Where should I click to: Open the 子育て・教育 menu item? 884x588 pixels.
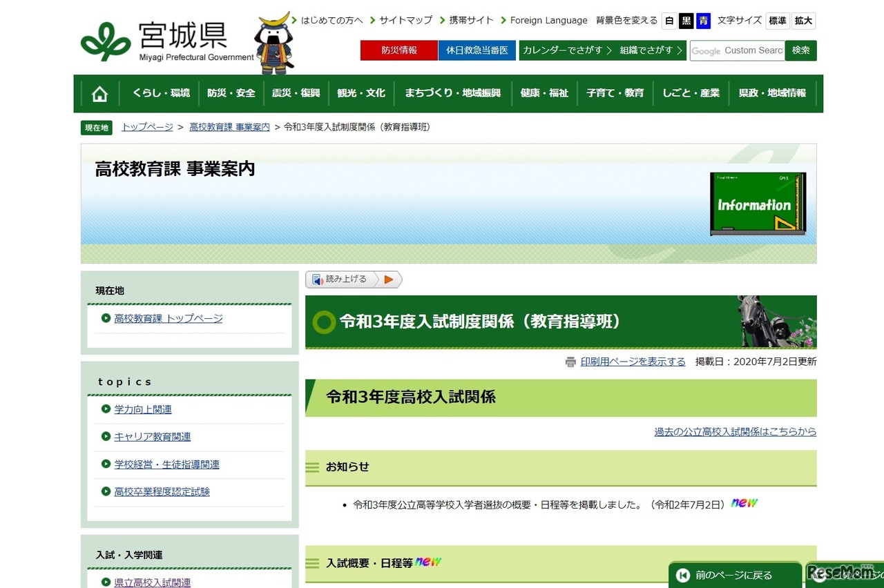click(615, 92)
